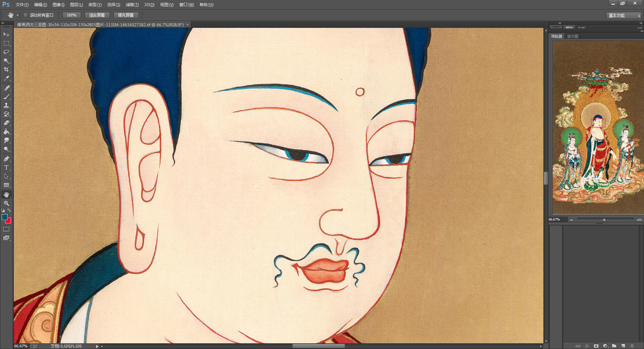Close the open document tab
This screenshot has height=349, width=644.
point(187,25)
